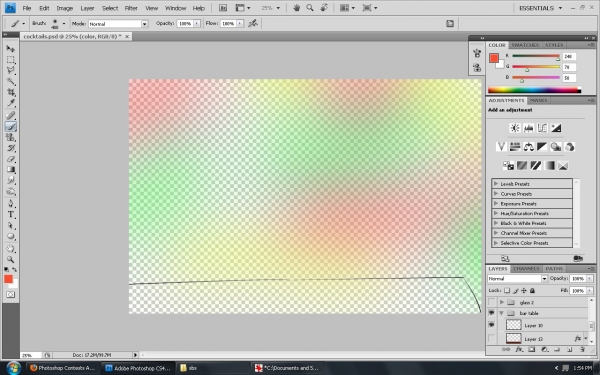Screen dimensions: 600x375
Task: Open the layer blend mode dropdown
Action: click(x=517, y=279)
